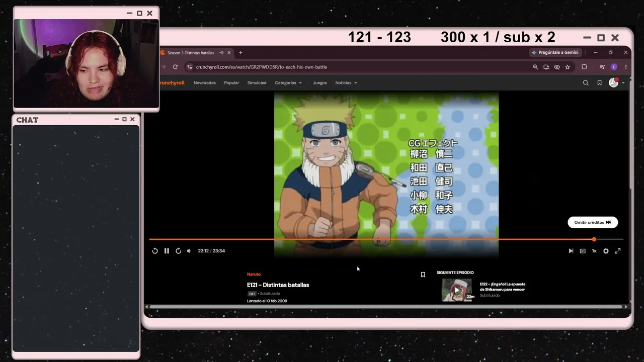
Task: Click the Pregúntale a Gemini button
Action: pos(555,52)
